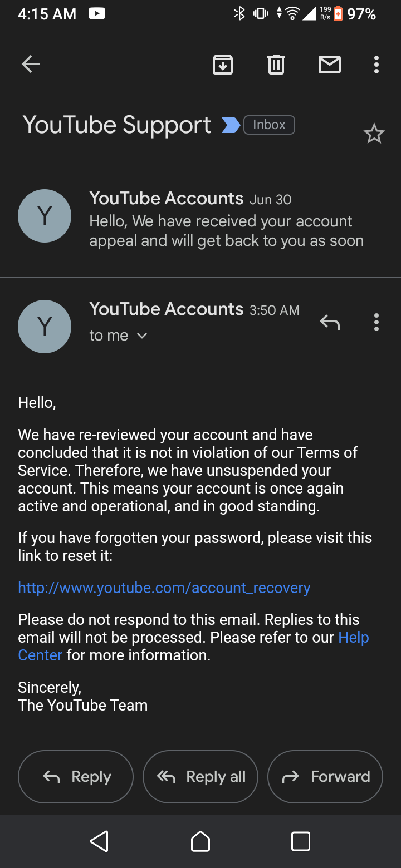The height and width of the screenshot is (868, 401).
Task: Delete the email with trash icon
Action: (276, 65)
